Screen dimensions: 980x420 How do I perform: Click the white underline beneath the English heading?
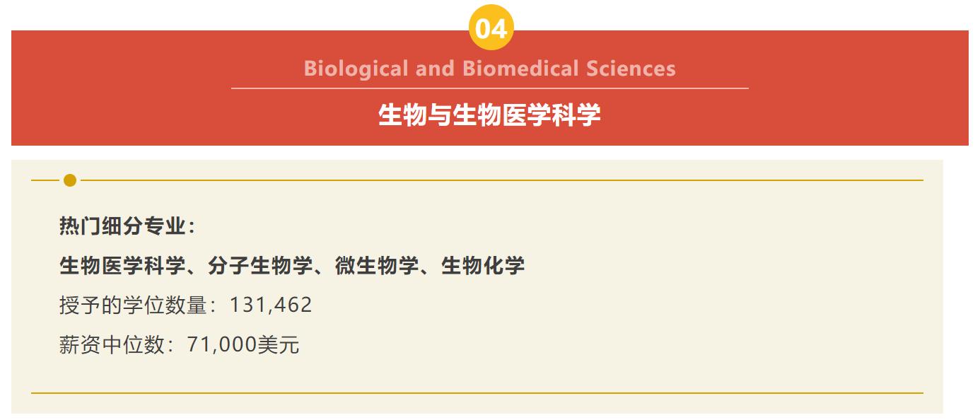point(489,88)
